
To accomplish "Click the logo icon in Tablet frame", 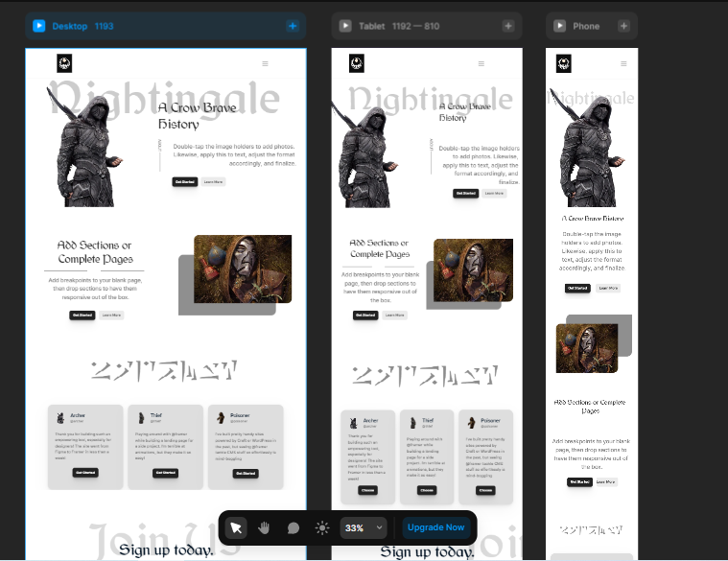I will [357, 63].
